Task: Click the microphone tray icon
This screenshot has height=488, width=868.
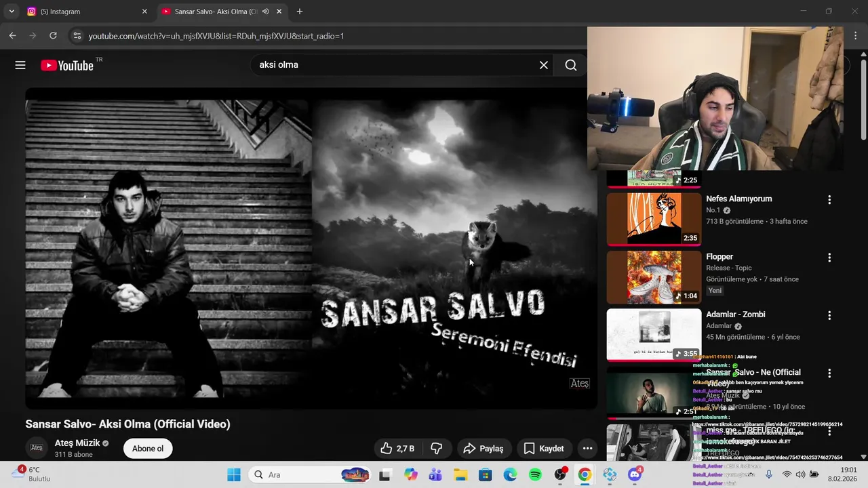Action: (x=768, y=474)
